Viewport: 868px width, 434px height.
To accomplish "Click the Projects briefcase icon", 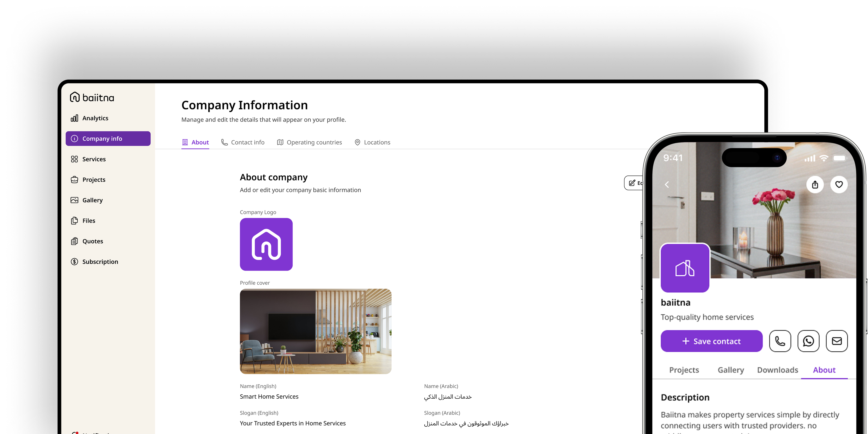I will pos(74,180).
